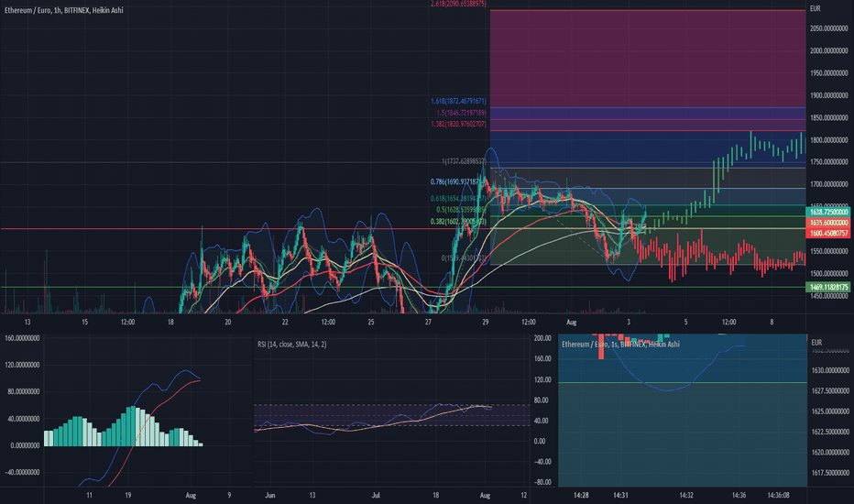
Task: Select the 2.618(2090.65388975) Fibonacci label
Action: tap(458, 4)
